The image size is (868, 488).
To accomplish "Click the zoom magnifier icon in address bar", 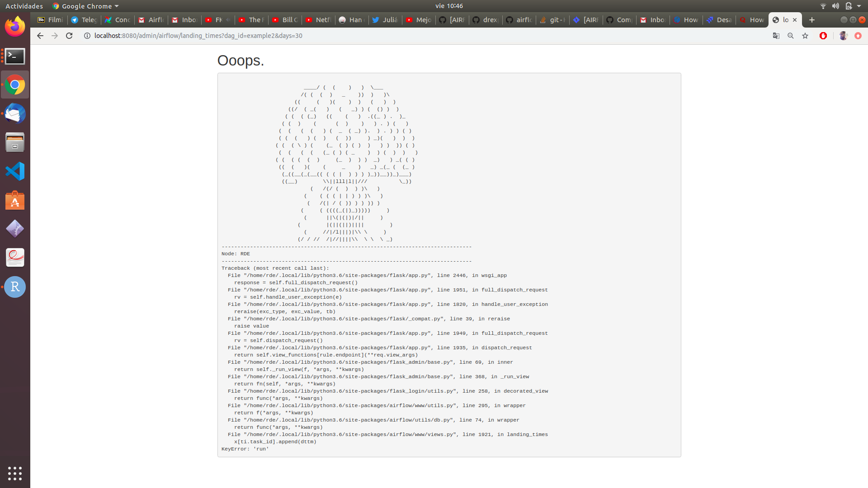I will (791, 36).
